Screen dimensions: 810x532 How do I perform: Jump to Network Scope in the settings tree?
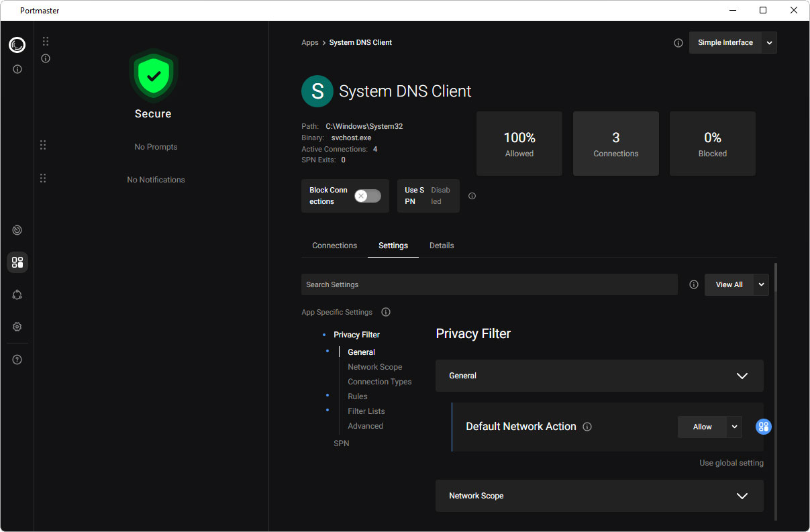pos(375,367)
